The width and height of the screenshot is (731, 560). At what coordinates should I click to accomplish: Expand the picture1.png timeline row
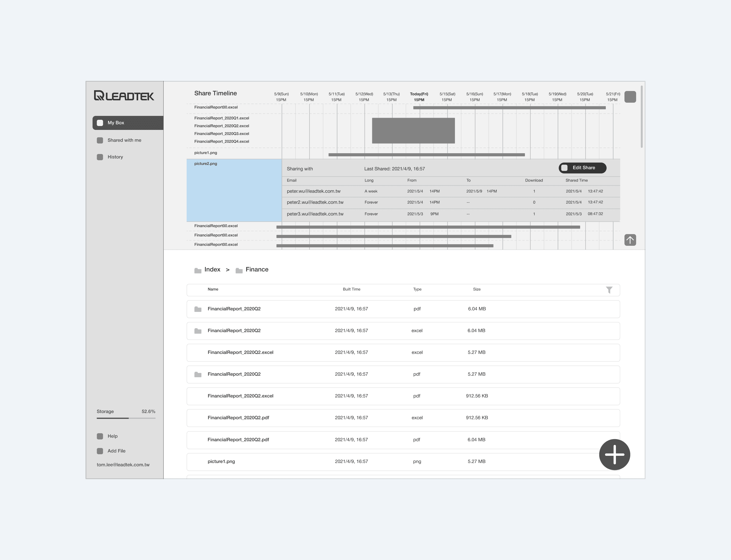click(x=206, y=153)
